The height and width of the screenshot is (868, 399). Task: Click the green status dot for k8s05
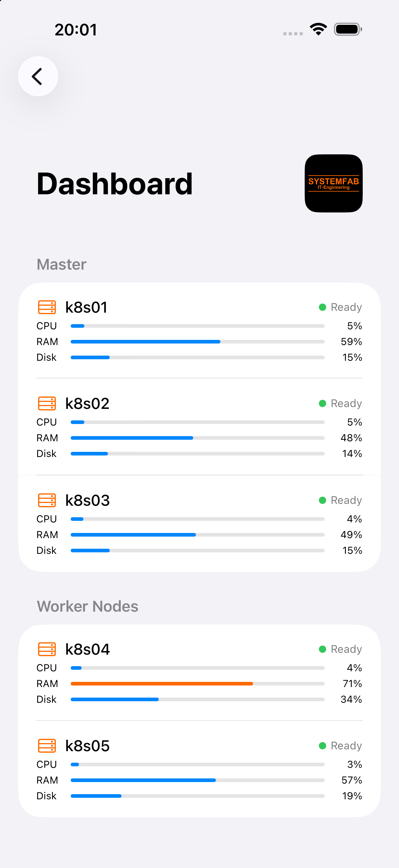pos(322,746)
